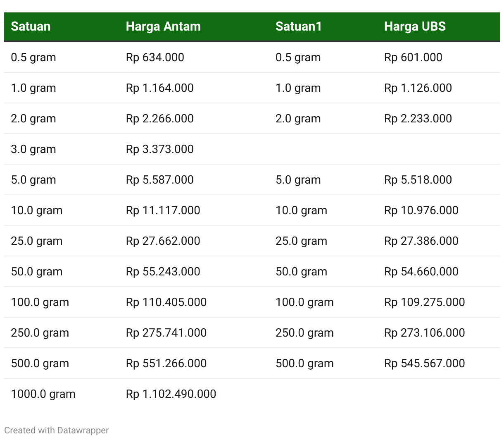The image size is (504, 440).
Task: Select the 3.0 gram row label
Action: tap(33, 149)
